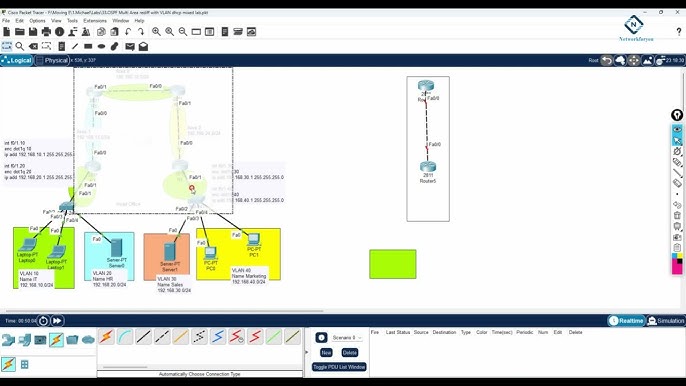Expand the PDU panel arrow
The width and height of the screenshot is (686, 386).
306,352
